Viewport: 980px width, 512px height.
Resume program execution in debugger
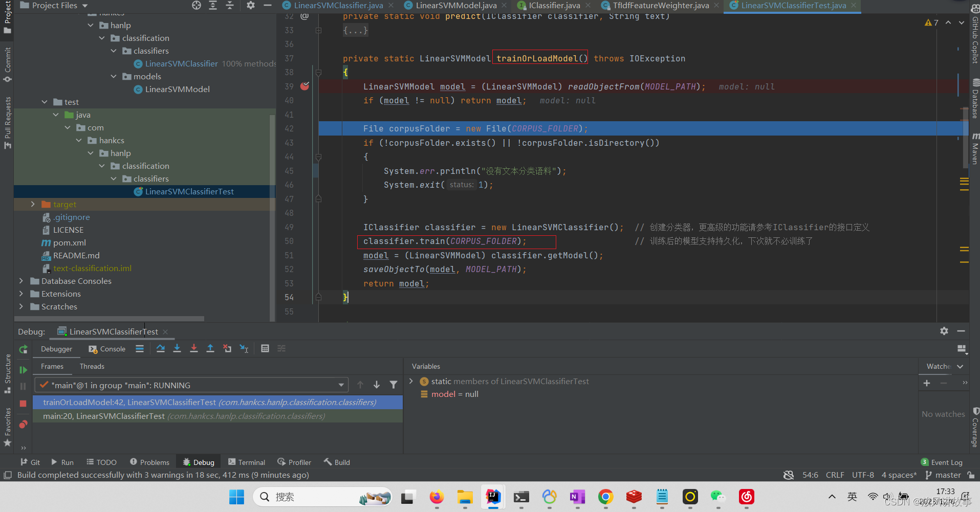click(23, 370)
